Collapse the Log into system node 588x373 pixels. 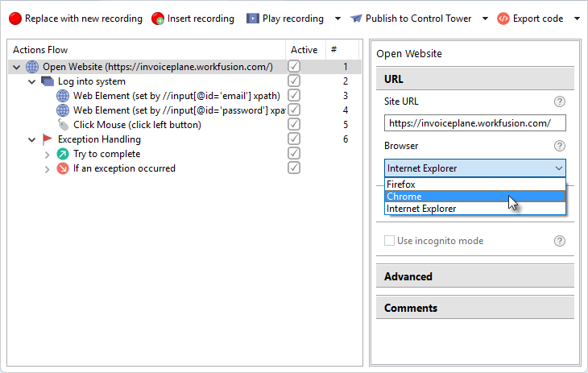pos(32,81)
